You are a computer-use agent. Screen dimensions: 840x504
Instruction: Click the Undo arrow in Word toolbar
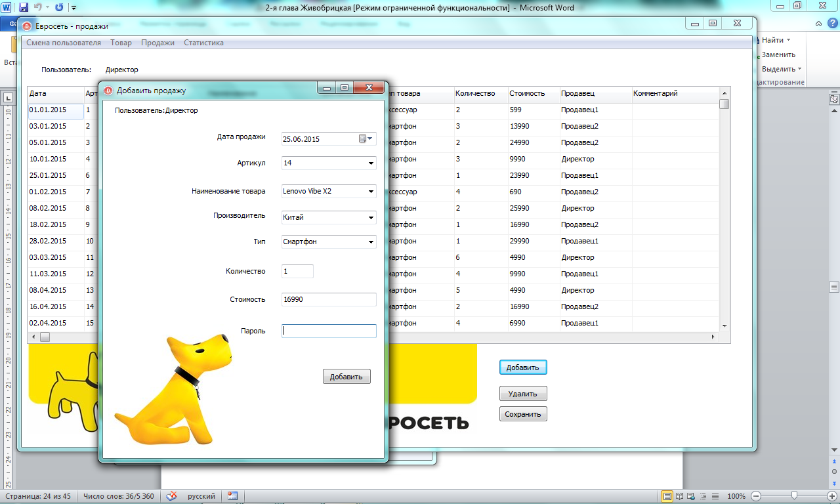pyautogui.click(x=37, y=7)
